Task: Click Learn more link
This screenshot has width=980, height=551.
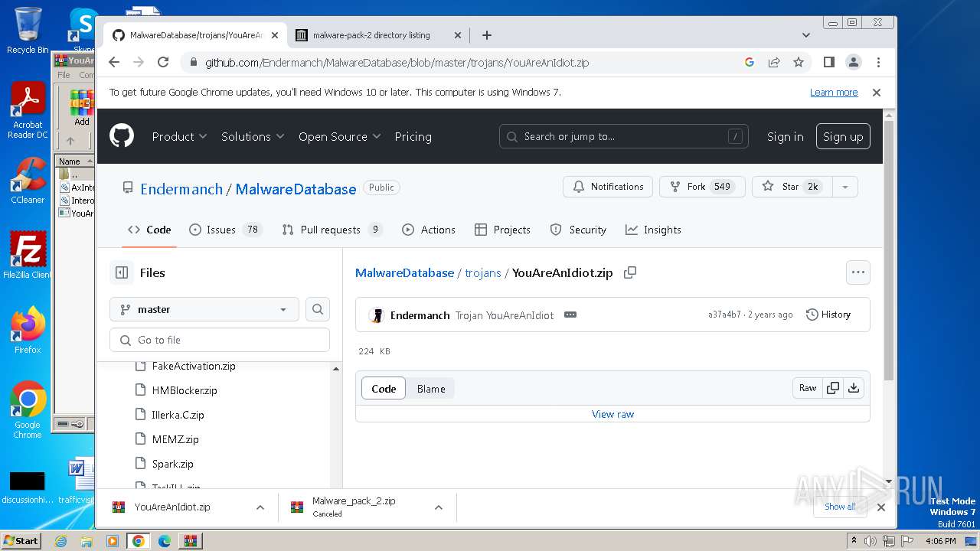Action: tap(834, 92)
